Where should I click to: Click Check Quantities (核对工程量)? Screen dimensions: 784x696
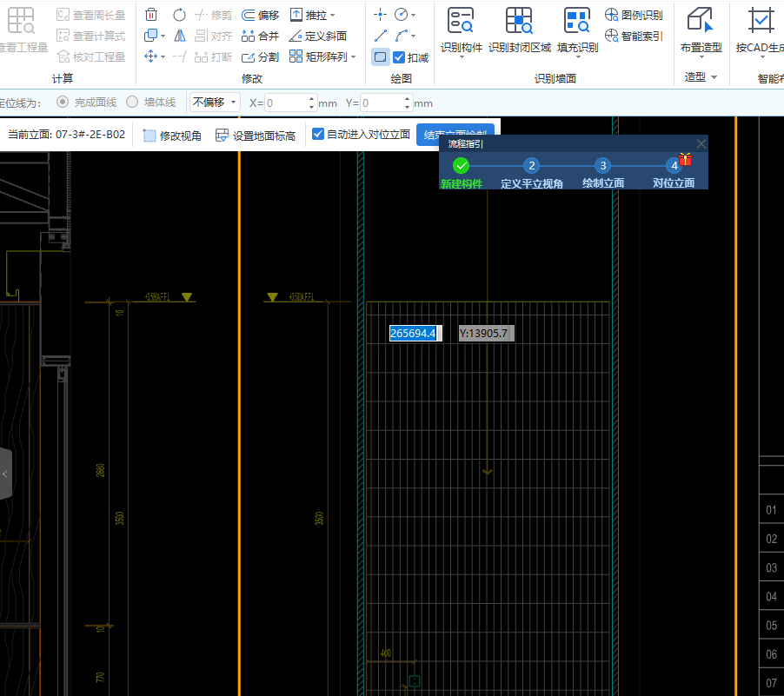[x=91, y=57]
